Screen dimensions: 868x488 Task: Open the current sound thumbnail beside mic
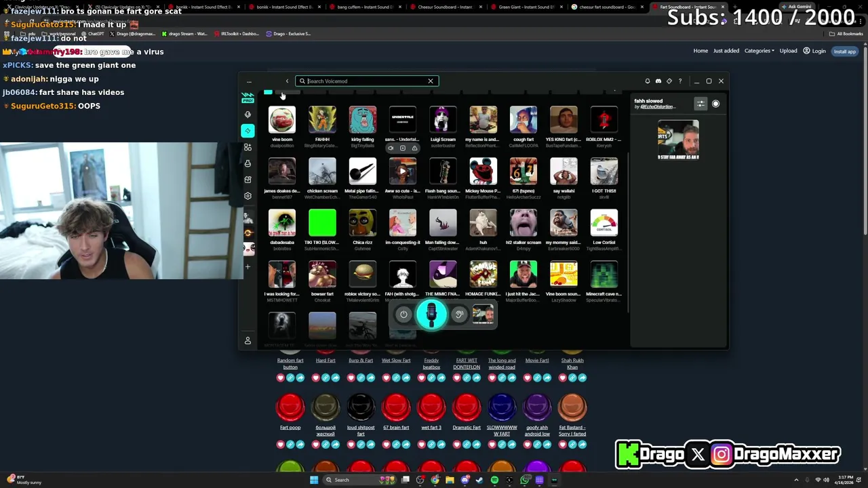click(x=483, y=314)
